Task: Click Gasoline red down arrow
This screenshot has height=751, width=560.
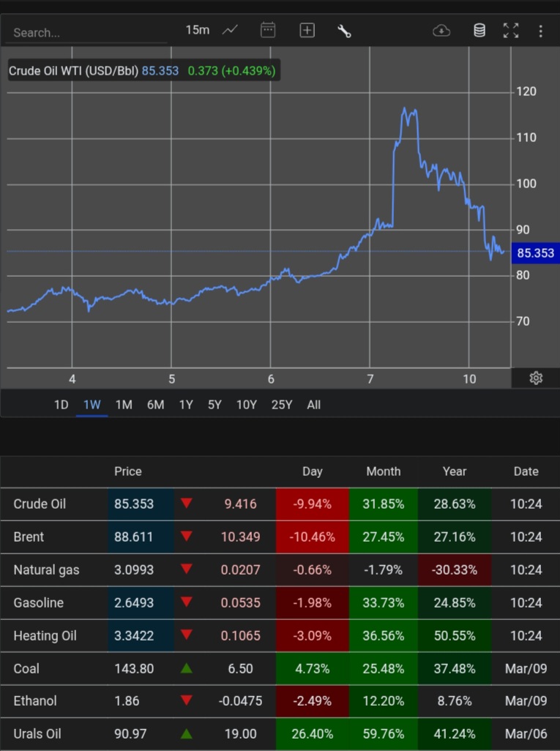Action: click(x=187, y=602)
